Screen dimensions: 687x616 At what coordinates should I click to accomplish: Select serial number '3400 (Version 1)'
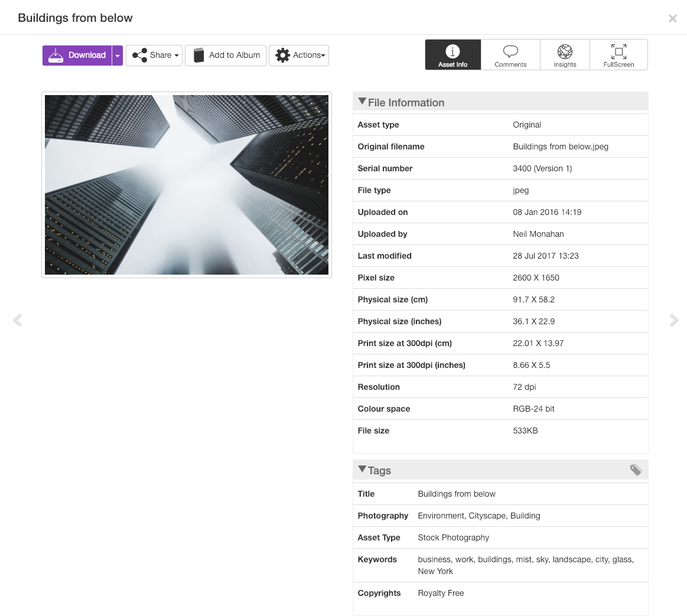pos(542,168)
